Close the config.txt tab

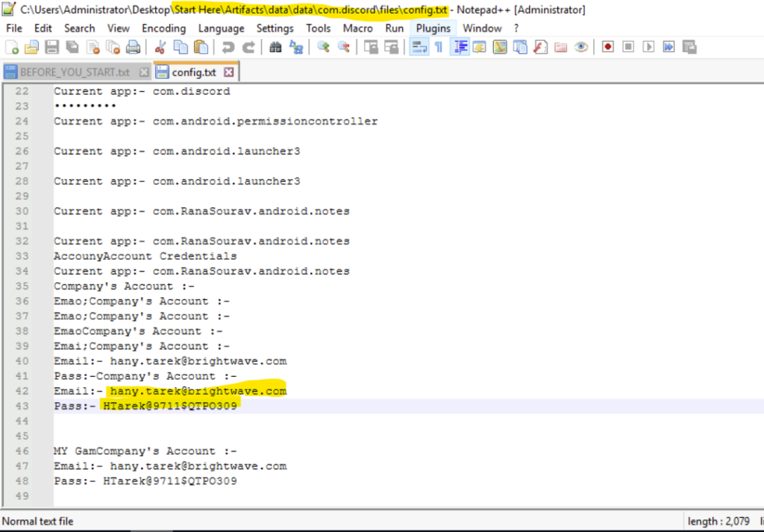(x=229, y=72)
